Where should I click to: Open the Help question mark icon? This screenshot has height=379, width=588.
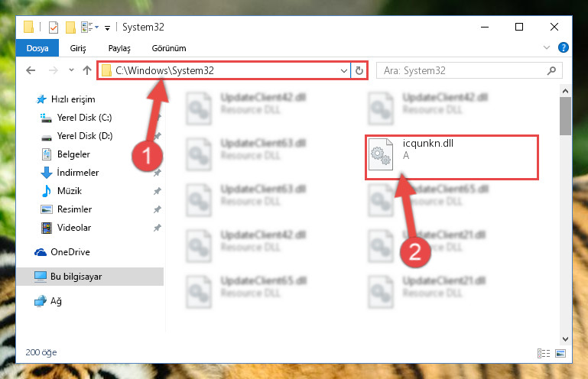point(564,47)
